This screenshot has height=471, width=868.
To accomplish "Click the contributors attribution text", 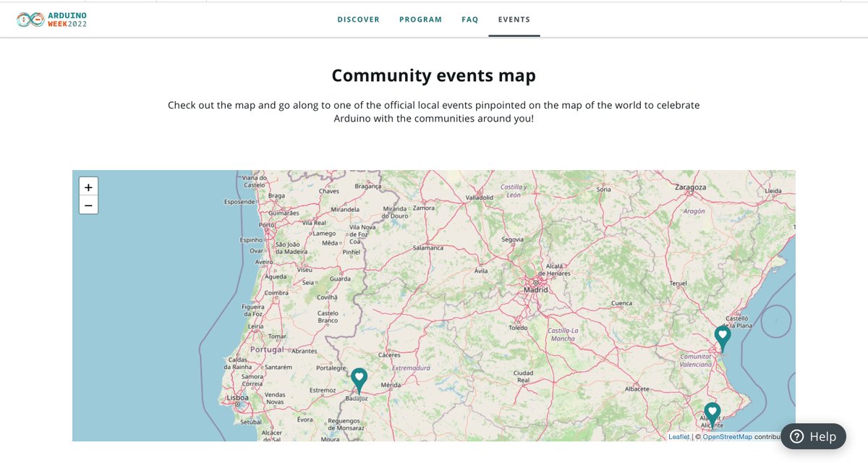I will (x=767, y=436).
